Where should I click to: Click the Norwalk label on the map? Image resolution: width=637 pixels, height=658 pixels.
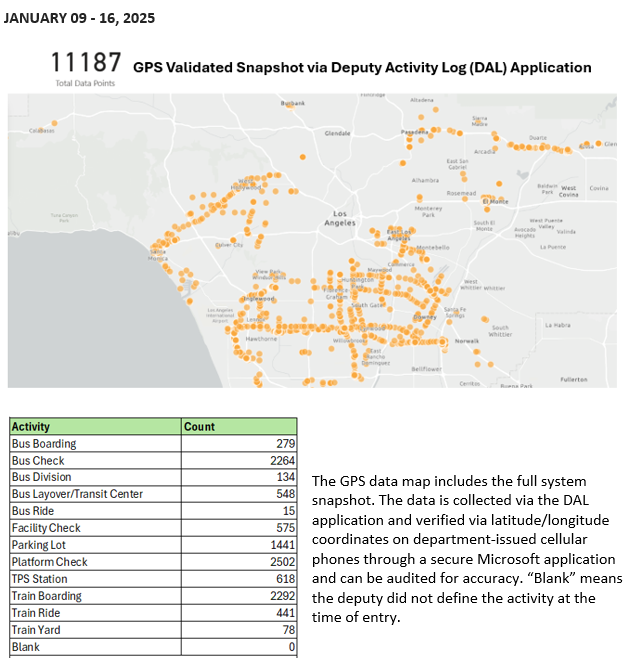point(467,341)
